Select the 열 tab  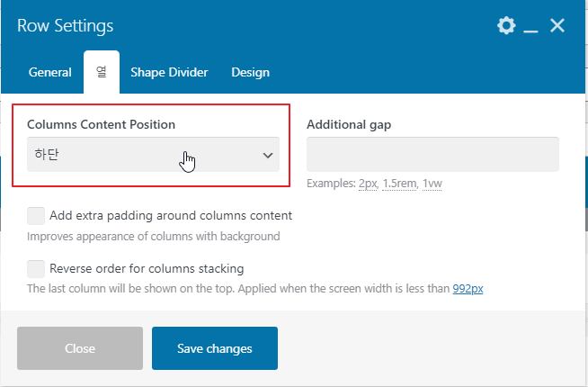click(x=102, y=72)
